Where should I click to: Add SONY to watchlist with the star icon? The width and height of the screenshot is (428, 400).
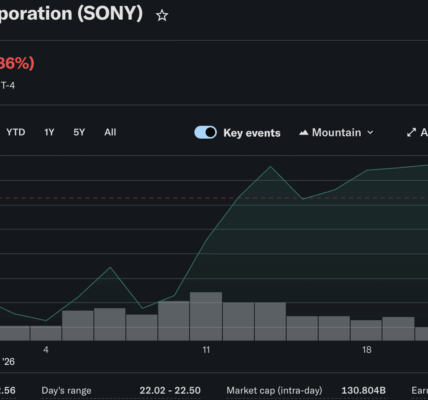[162, 15]
